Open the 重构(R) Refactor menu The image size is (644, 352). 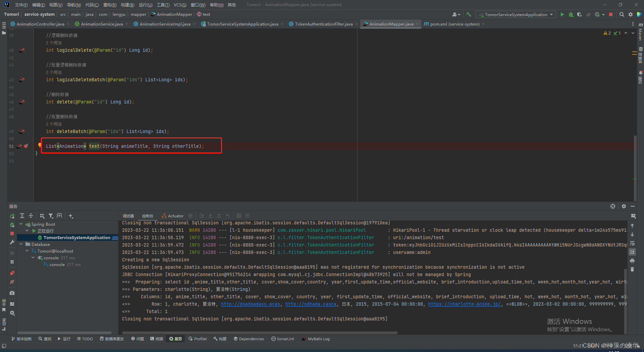pos(110,5)
